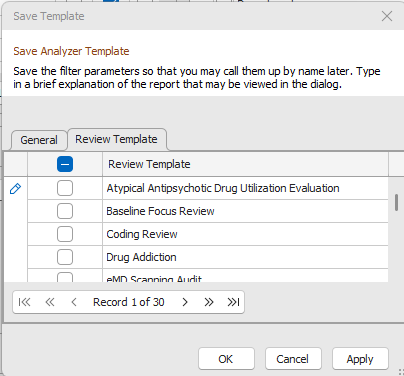Click the vertical scrollbar thumb in template list
This screenshot has width=404, height=376.
pyautogui.click(x=396, y=202)
